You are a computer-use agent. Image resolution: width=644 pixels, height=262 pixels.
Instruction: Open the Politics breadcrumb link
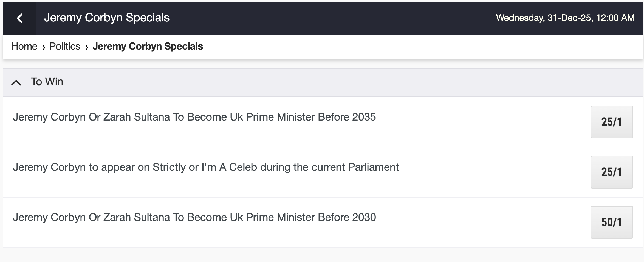(65, 46)
